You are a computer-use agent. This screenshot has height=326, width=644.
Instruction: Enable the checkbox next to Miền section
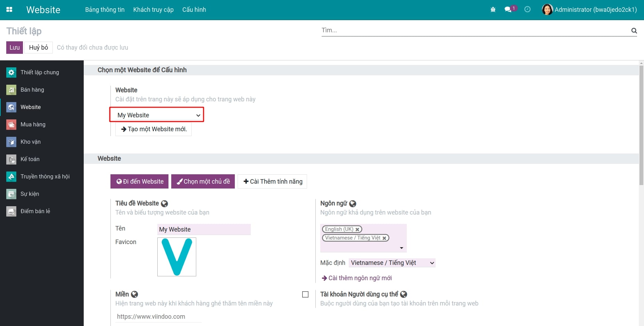pyautogui.click(x=305, y=294)
